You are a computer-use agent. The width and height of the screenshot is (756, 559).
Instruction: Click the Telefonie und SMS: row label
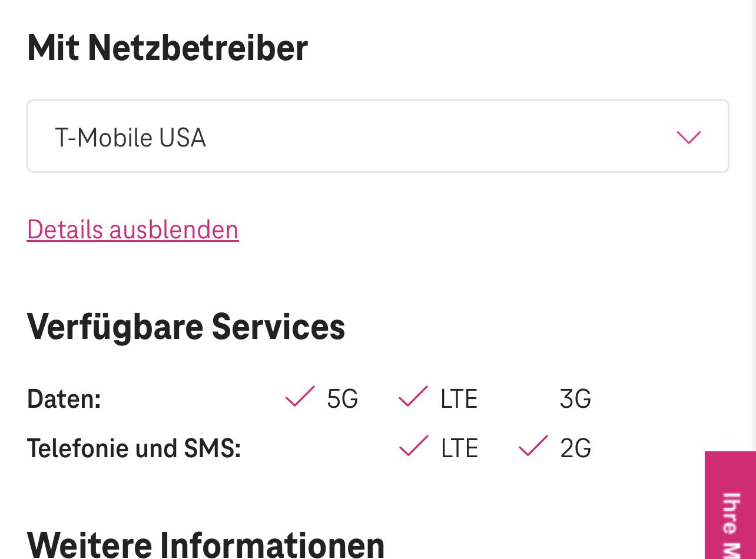click(x=134, y=449)
